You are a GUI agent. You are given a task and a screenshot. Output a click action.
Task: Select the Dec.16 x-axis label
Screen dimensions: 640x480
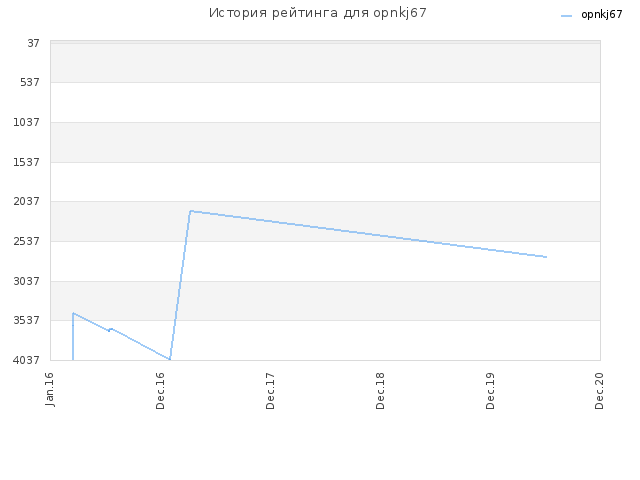tap(160, 391)
